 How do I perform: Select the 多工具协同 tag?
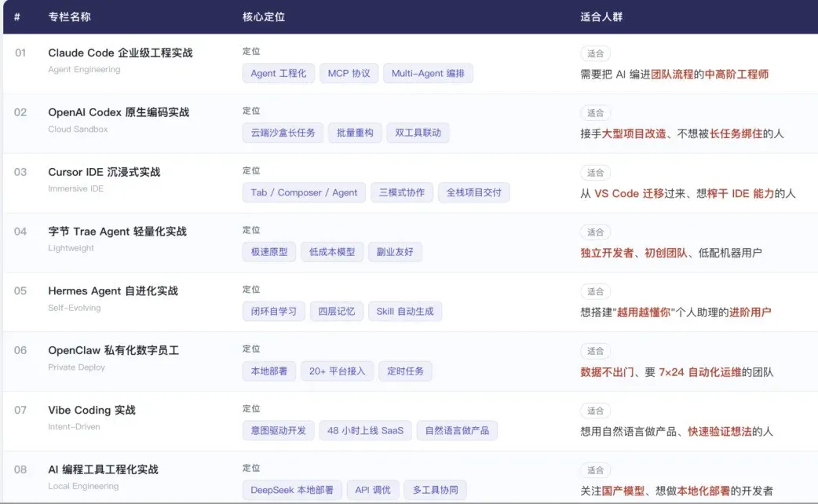[x=435, y=490]
